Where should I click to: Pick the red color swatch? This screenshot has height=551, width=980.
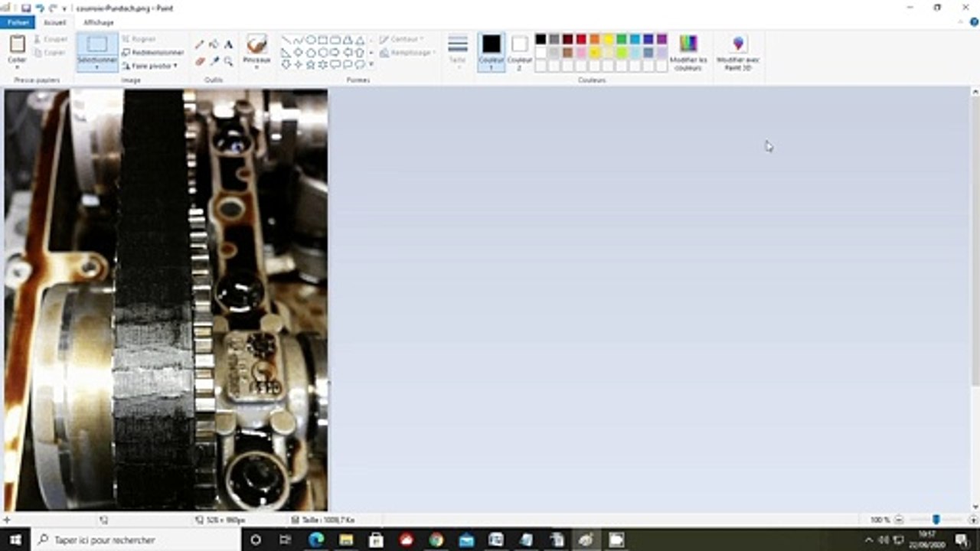tap(581, 39)
